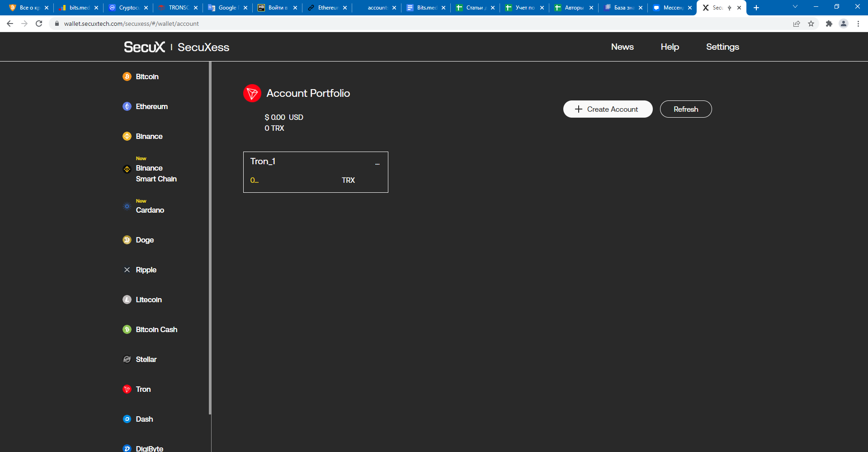Select the Binance coin icon in sidebar
The width and height of the screenshot is (868, 452).
click(127, 136)
